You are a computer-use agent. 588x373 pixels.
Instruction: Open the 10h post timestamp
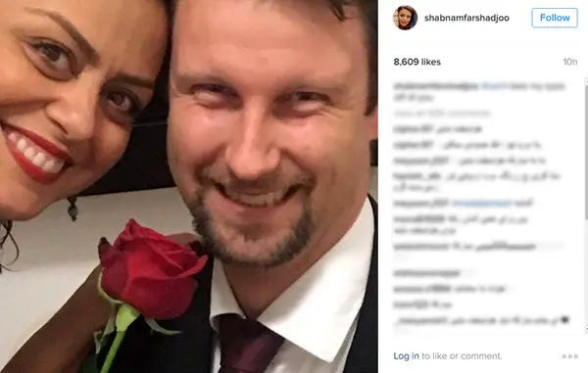coord(570,62)
